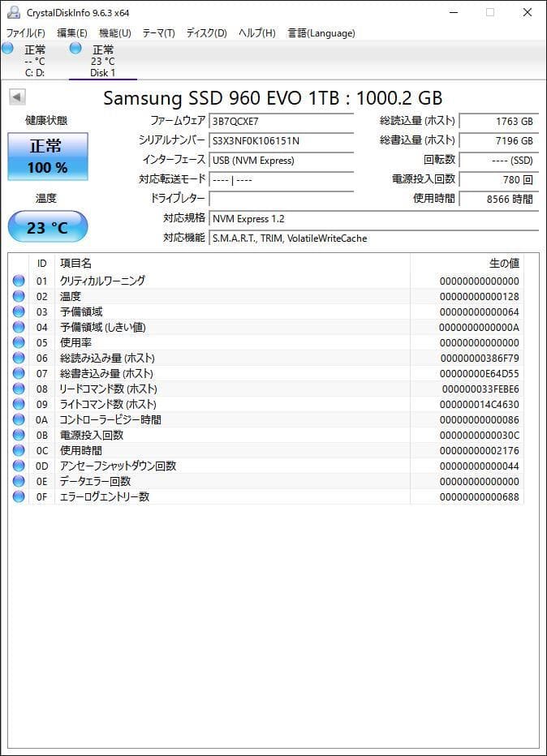Click the supported features field with TRIM
Viewport: 547px width, 756px height.
coord(374,238)
